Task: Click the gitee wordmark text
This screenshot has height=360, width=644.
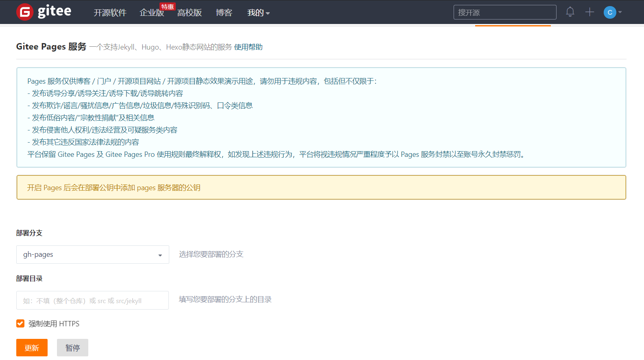Action: [x=55, y=11]
